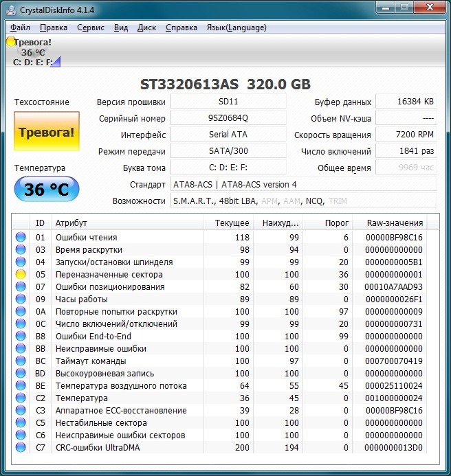Open the Файл menu

click(x=20, y=27)
